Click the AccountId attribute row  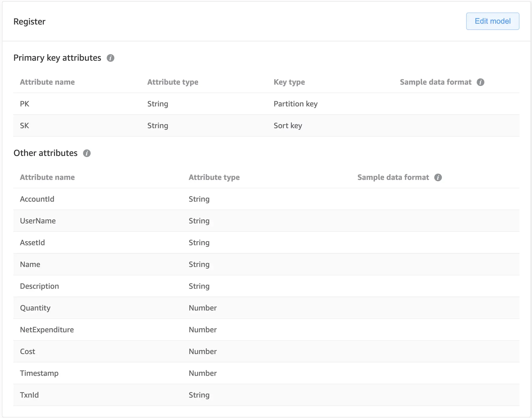point(266,199)
